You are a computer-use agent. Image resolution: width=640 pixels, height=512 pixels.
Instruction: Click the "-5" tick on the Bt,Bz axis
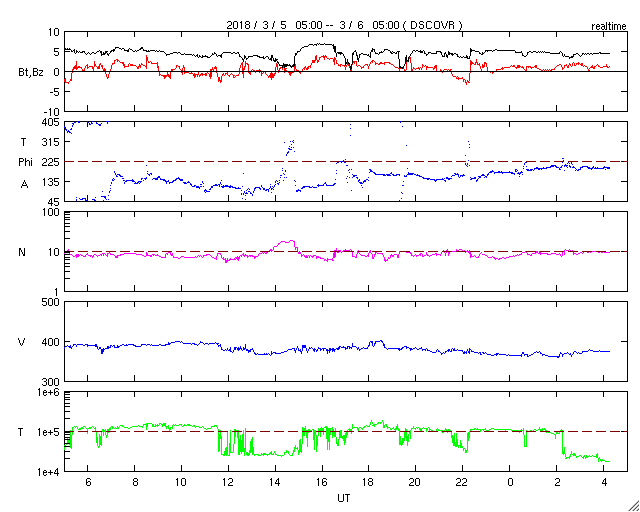pyautogui.click(x=54, y=92)
